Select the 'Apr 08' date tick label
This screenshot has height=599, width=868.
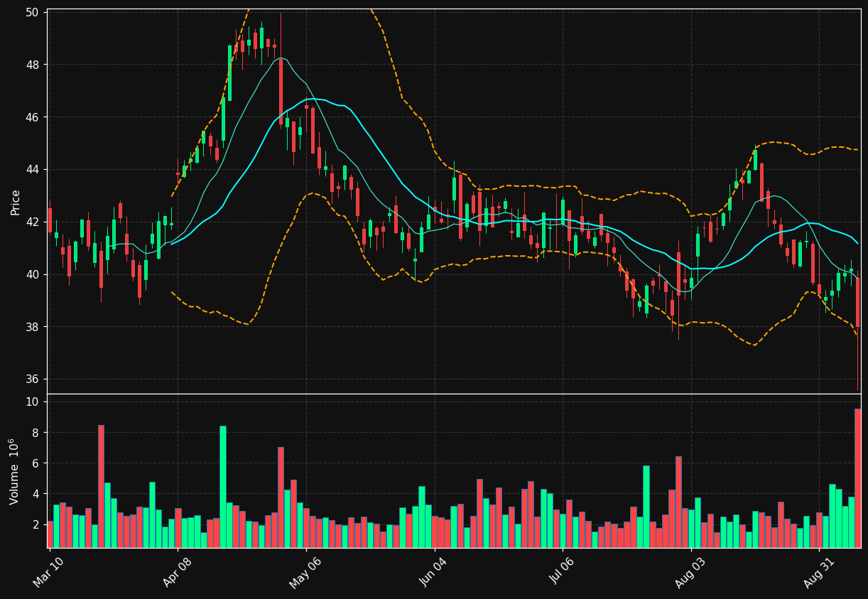pos(178,572)
